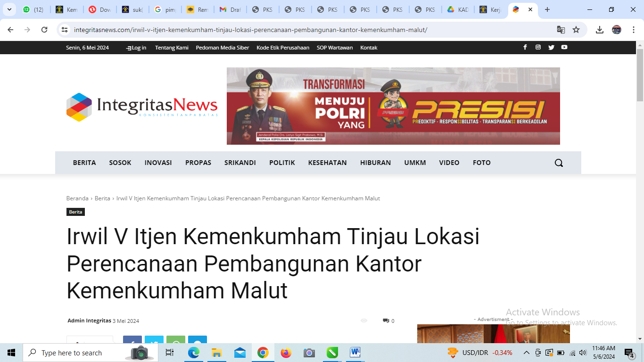Viewport: 644px width, 362px height.
Task: Open the Facebook icon in top bar
Action: [525, 47]
